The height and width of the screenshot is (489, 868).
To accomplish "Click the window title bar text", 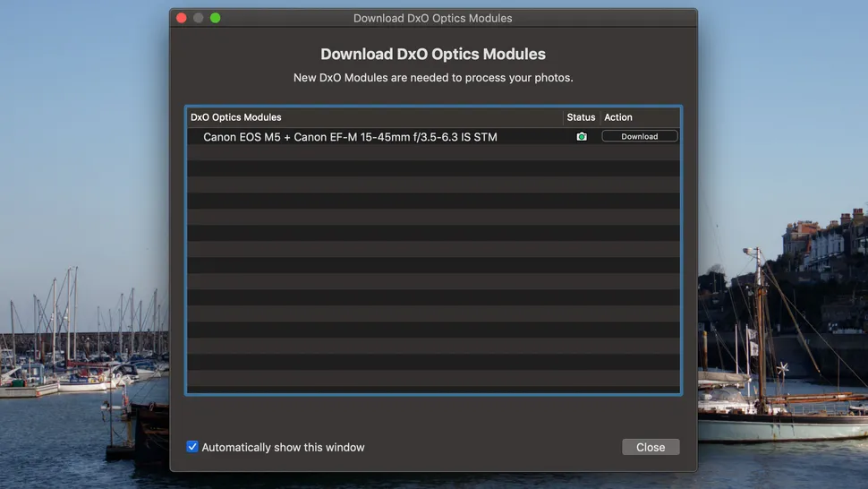I will pyautogui.click(x=433, y=18).
